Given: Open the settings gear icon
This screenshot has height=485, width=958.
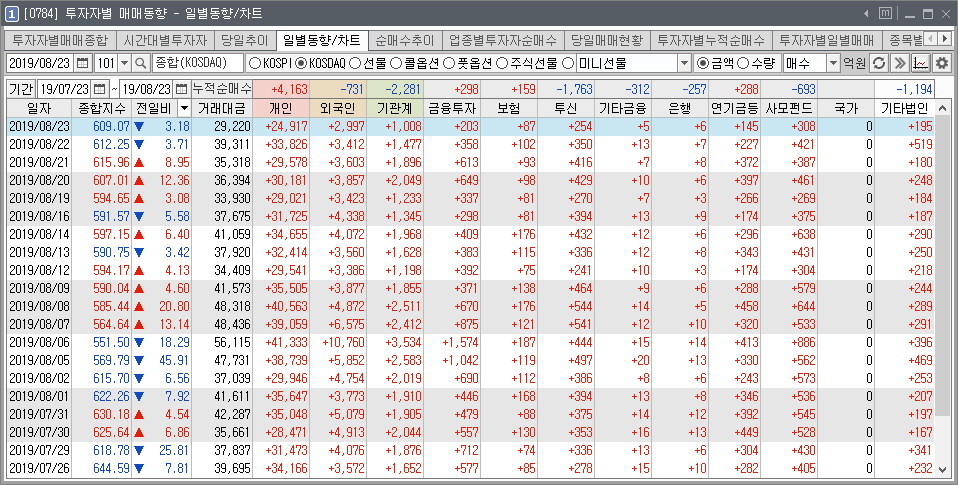Looking at the screenshot, I should 941,63.
